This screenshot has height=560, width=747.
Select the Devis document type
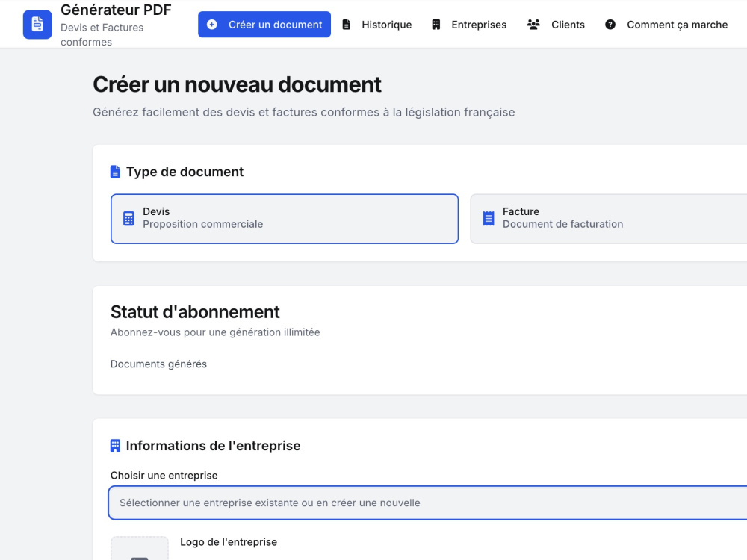click(x=285, y=219)
